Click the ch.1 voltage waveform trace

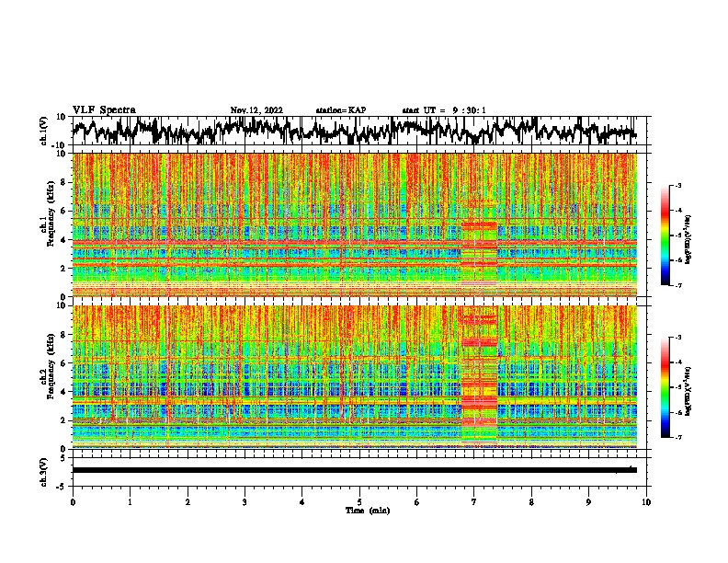(354, 130)
